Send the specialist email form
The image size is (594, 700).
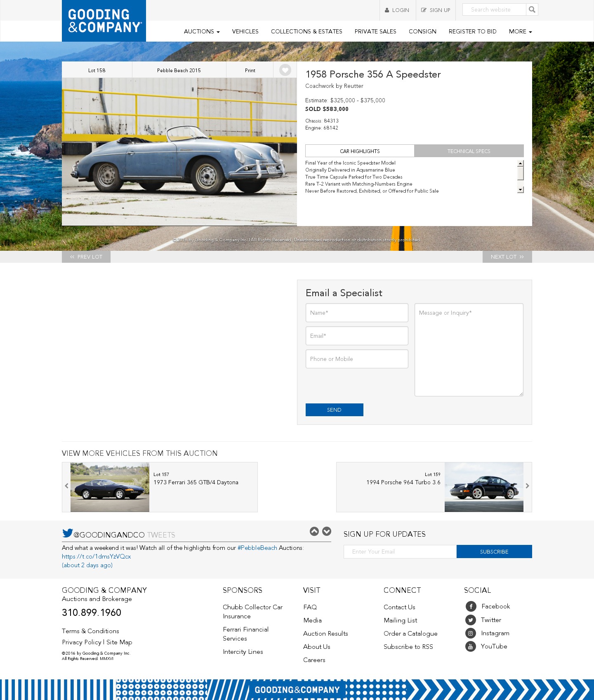tap(335, 410)
